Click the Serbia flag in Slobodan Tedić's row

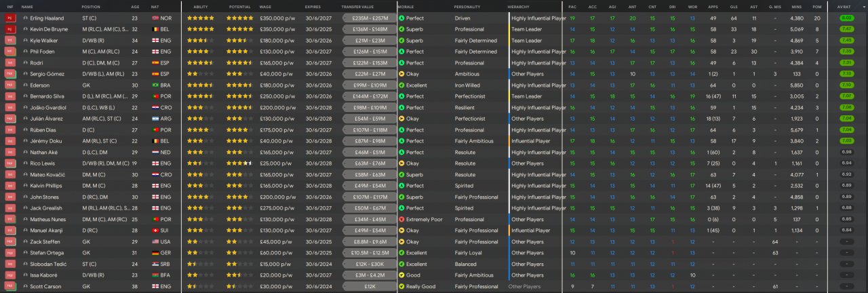(154, 264)
